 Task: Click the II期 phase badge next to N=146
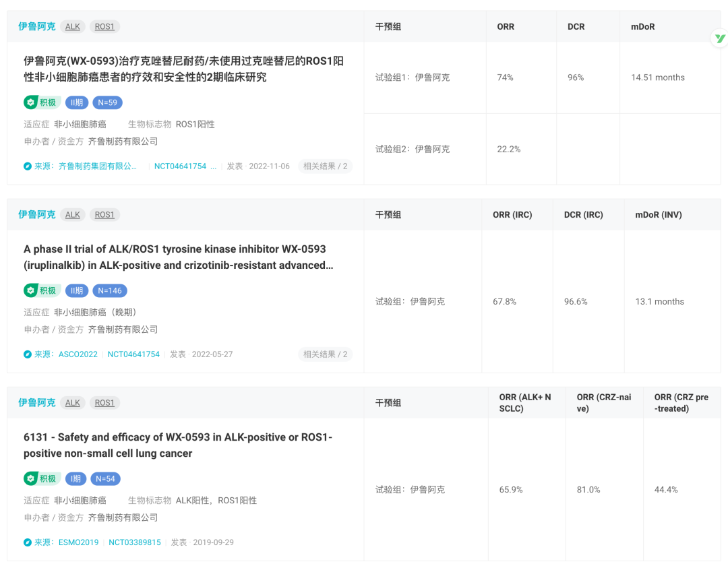77,290
